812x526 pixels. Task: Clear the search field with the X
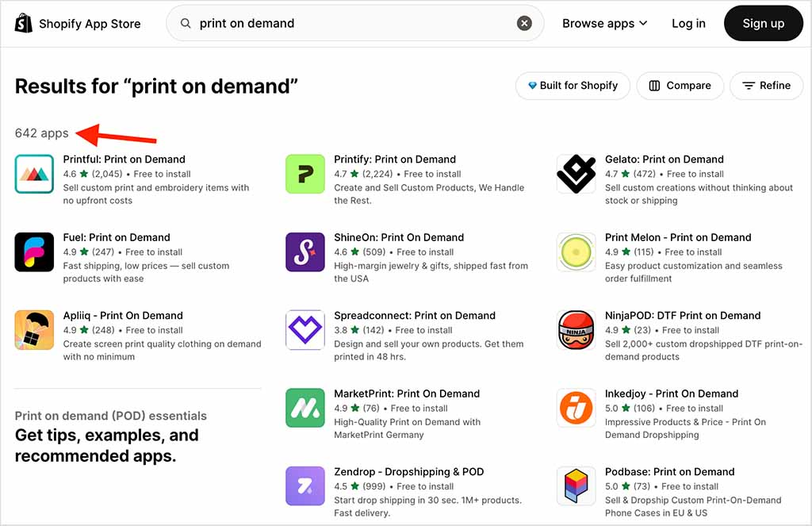tap(524, 23)
